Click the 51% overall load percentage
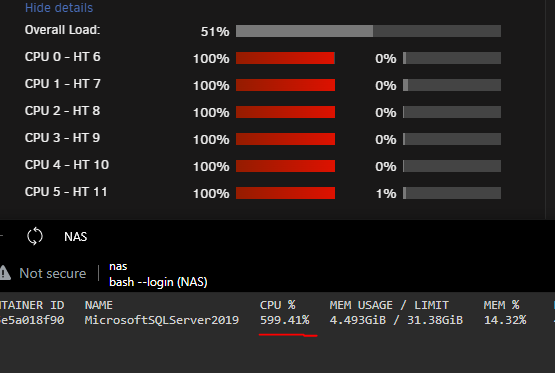The image size is (555, 373). pyautogui.click(x=215, y=31)
